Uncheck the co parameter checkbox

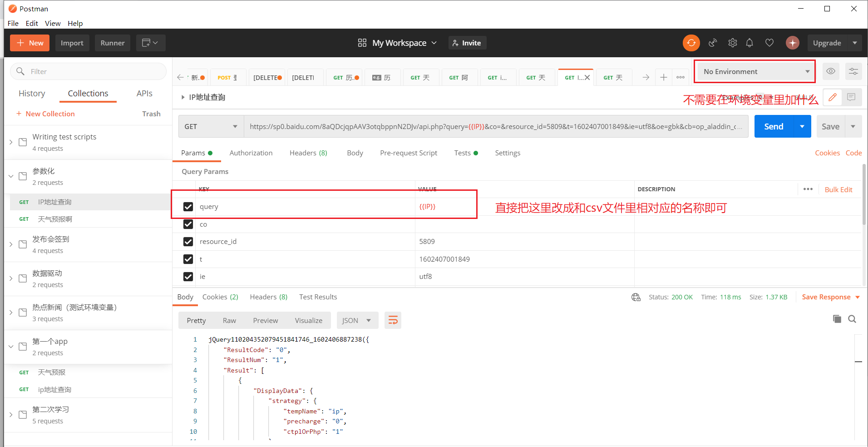click(x=188, y=224)
